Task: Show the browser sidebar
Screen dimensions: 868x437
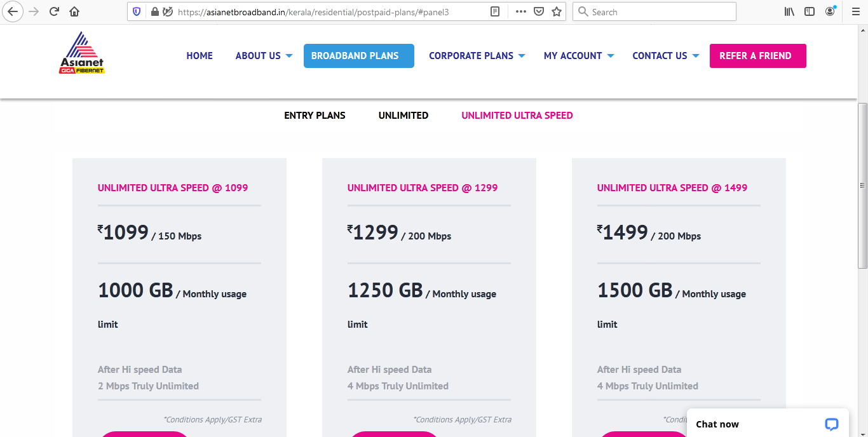Action: click(x=810, y=11)
